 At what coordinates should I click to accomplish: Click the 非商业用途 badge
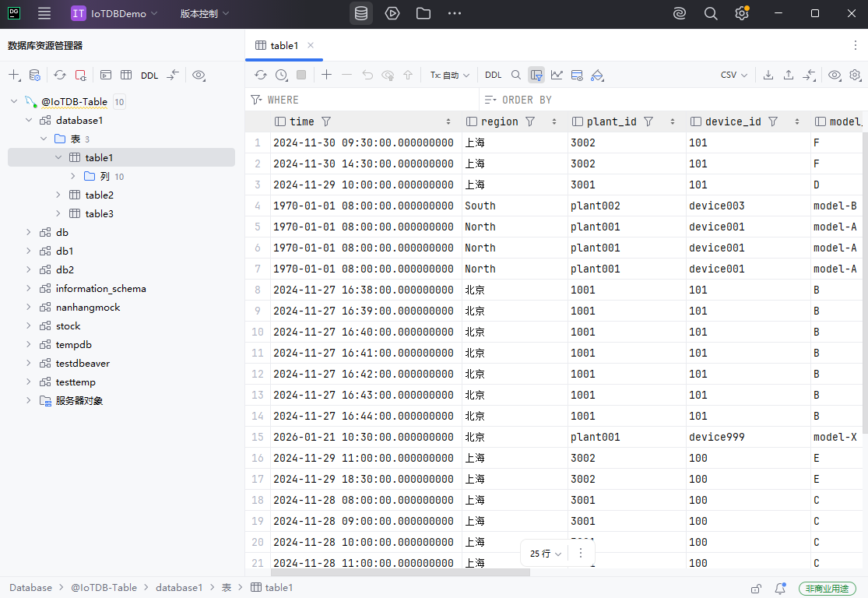[x=827, y=588]
